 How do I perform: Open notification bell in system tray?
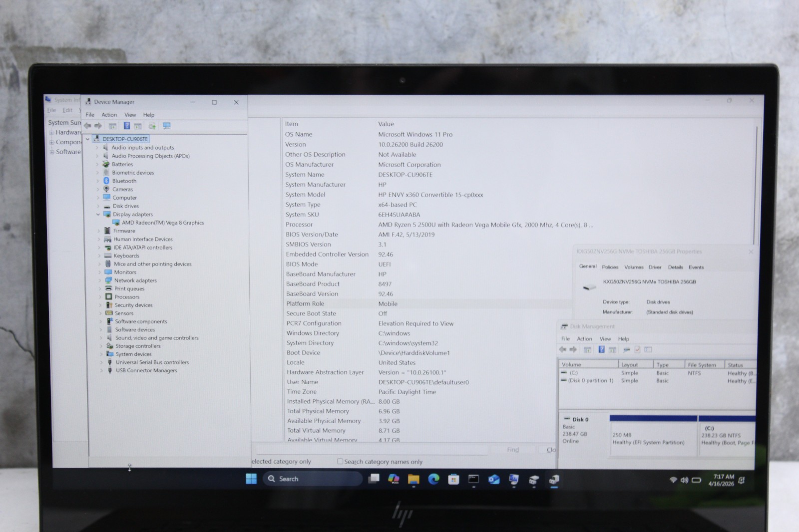click(742, 480)
